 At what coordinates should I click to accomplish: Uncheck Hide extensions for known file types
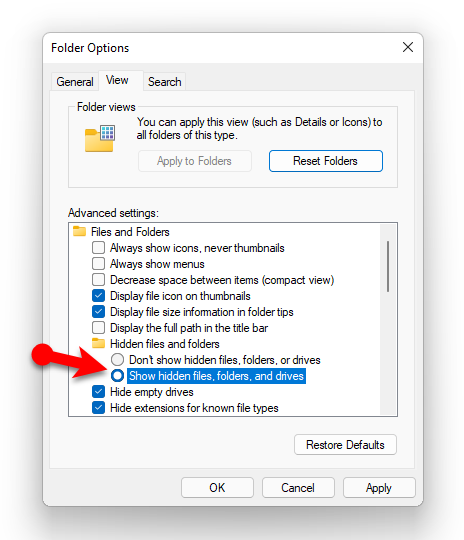[99, 408]
